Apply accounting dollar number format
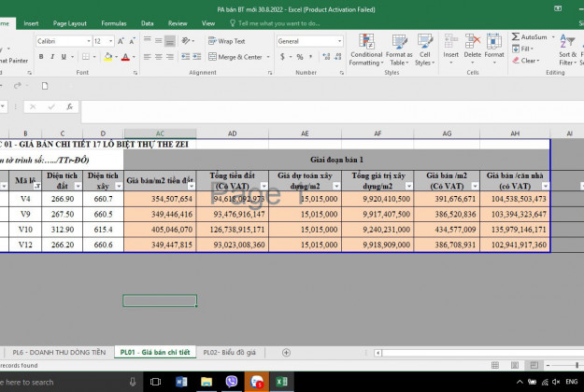Viewport: 584px width, 392px height. point(282,57)
